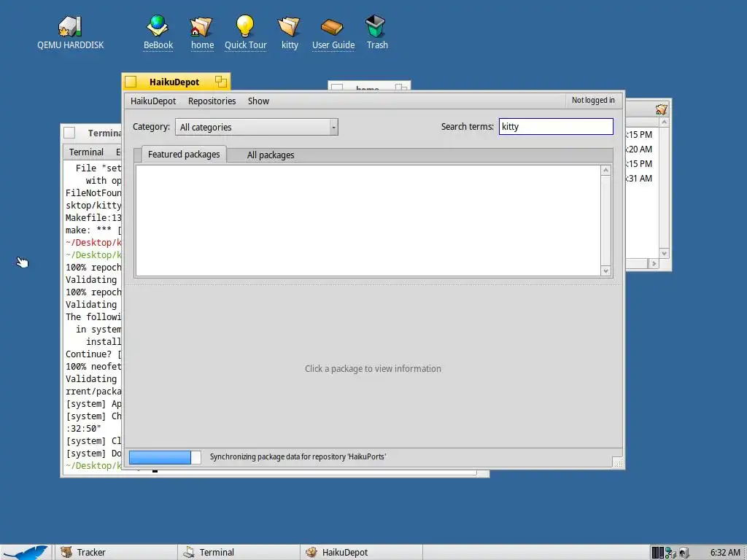The height and width of the screenshot is (560, 747).
Task: Click the home window zoom button
Action: pyautogui.click(x=401, y=87)
